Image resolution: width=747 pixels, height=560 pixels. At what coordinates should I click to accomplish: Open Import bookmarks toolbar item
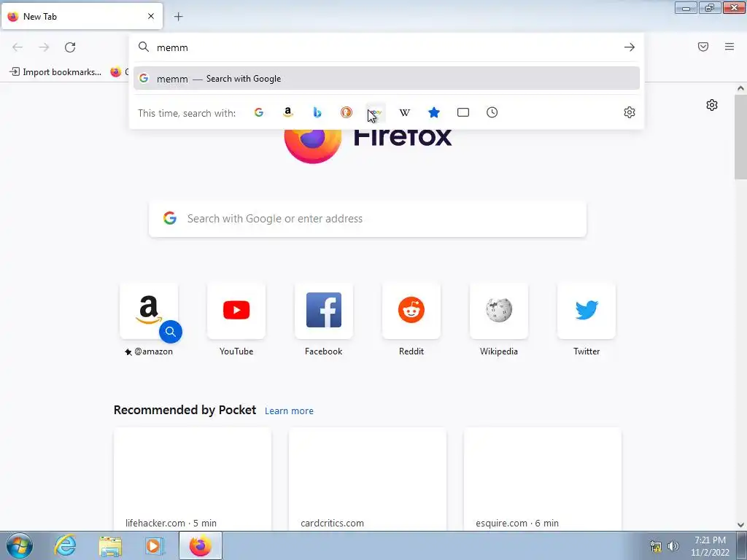pyautogui.click(x=55, y=72)
